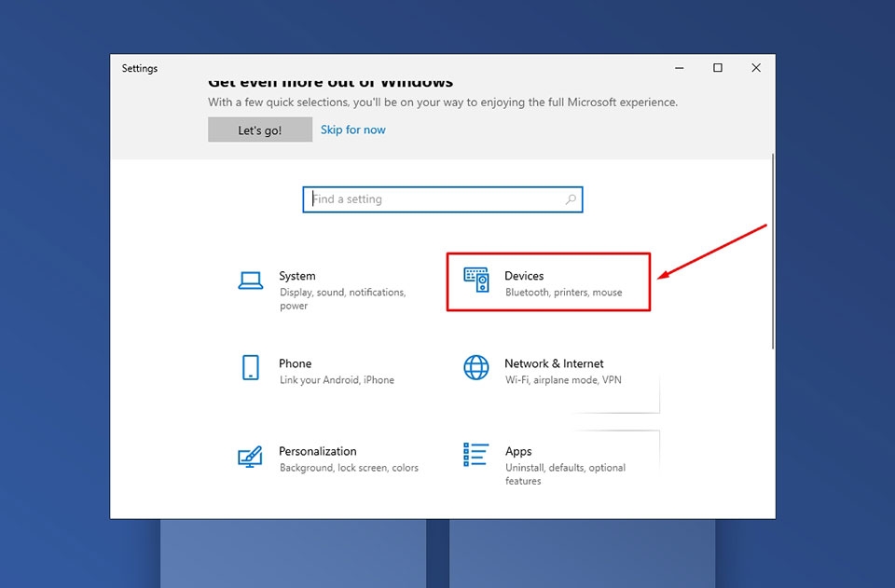Image resolution: width=895 pixels, height=588 pixels.
Task: Select the Phone icon
Action: tap(251, 367)
